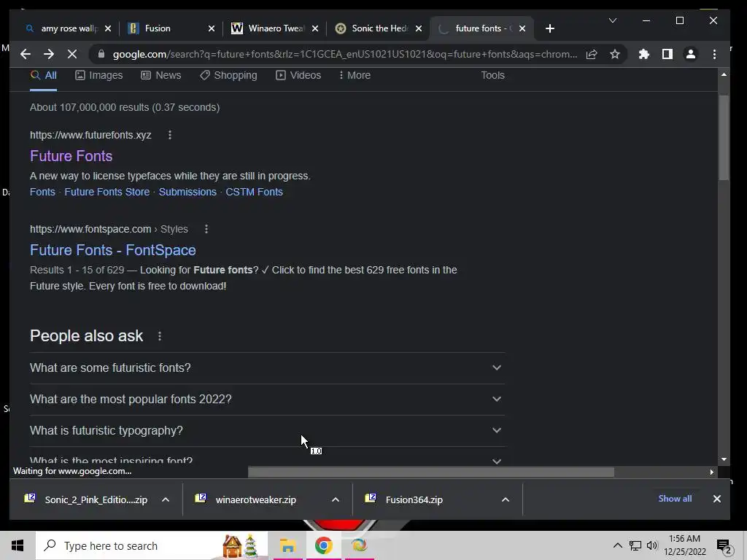Viewport: 747px width, 560px height.
Task: Open the search Tools options
Action: tap(492, 75)
